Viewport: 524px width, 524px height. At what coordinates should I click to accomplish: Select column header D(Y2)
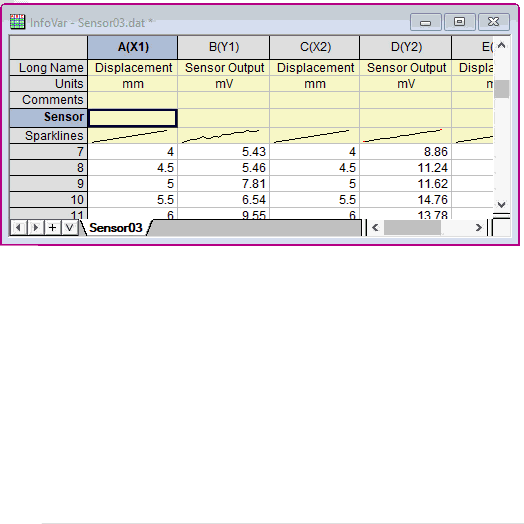click(406, 47)
